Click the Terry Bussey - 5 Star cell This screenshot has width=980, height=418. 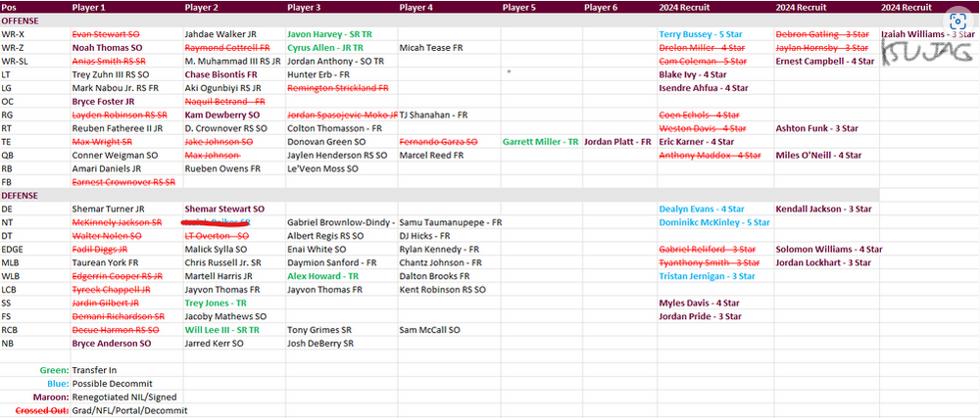point(700,33)
